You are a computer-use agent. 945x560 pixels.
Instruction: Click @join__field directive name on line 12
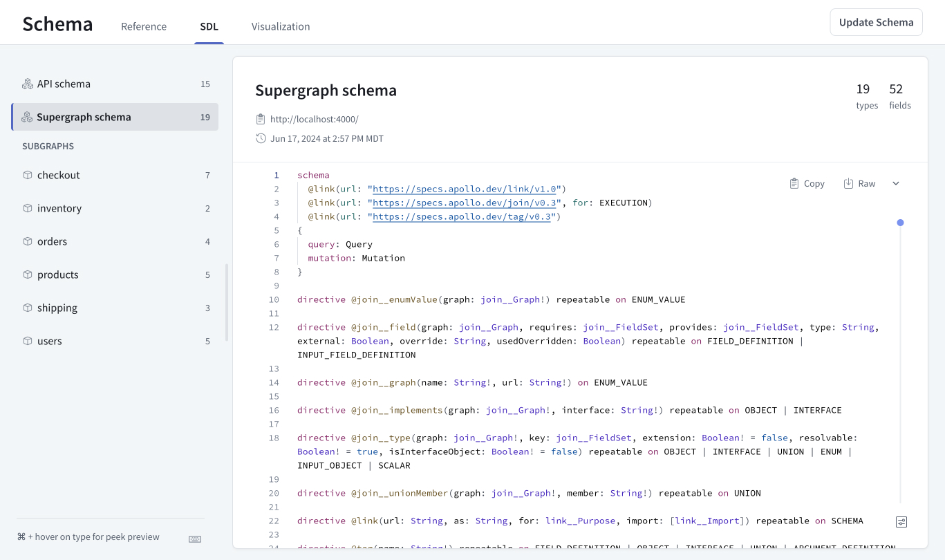(384, 327)
